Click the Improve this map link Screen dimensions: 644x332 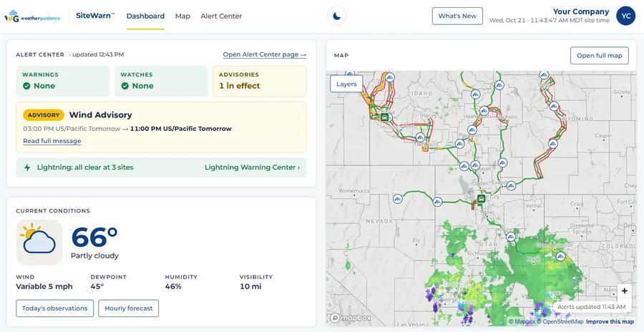pos(610,321)
